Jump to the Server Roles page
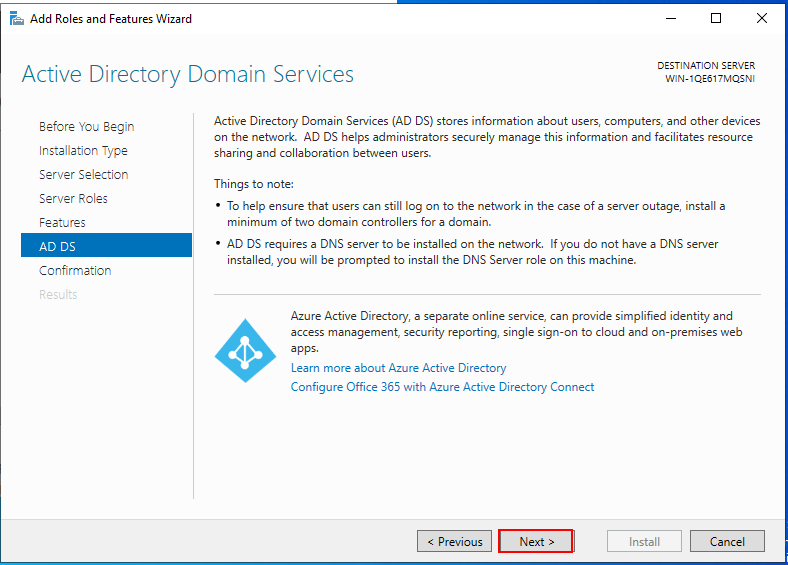The height and width of the screenshot is (565, 788). (x=73, y=199)
